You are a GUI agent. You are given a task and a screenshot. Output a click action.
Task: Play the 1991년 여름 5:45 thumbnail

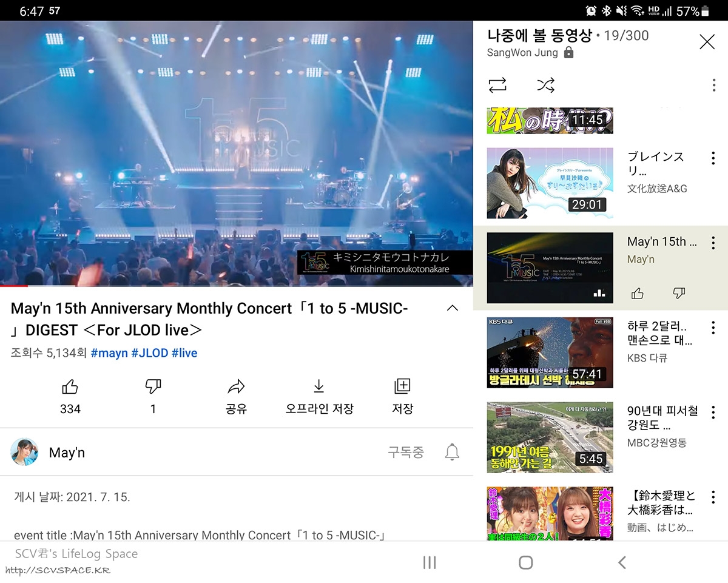tap(550, 437)
